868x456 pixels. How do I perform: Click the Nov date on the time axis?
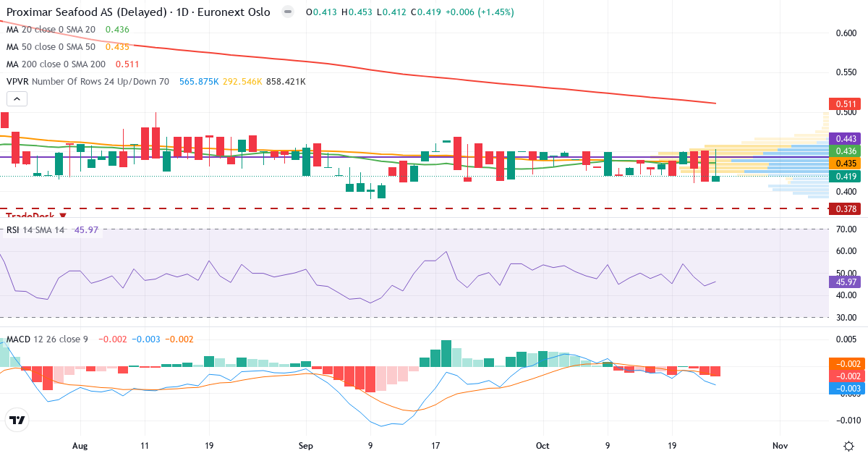pos(779,445)
